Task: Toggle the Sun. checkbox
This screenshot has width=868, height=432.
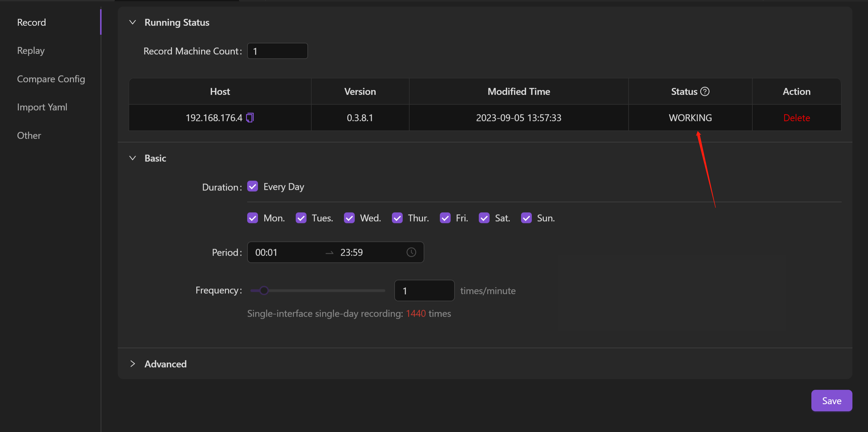Action: 526,218
